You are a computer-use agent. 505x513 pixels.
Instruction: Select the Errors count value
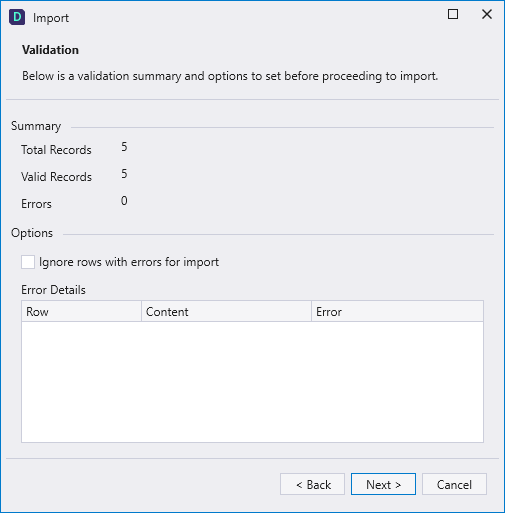124,201
